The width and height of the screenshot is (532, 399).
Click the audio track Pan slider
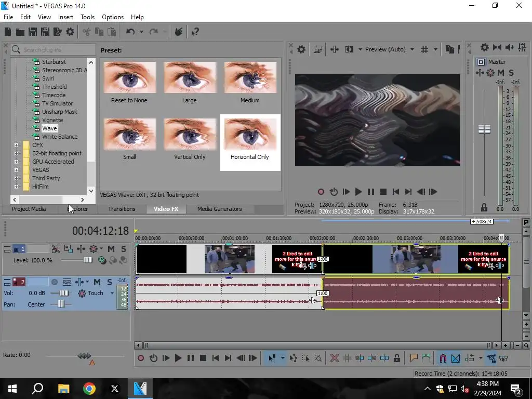[x=60, y=304]
